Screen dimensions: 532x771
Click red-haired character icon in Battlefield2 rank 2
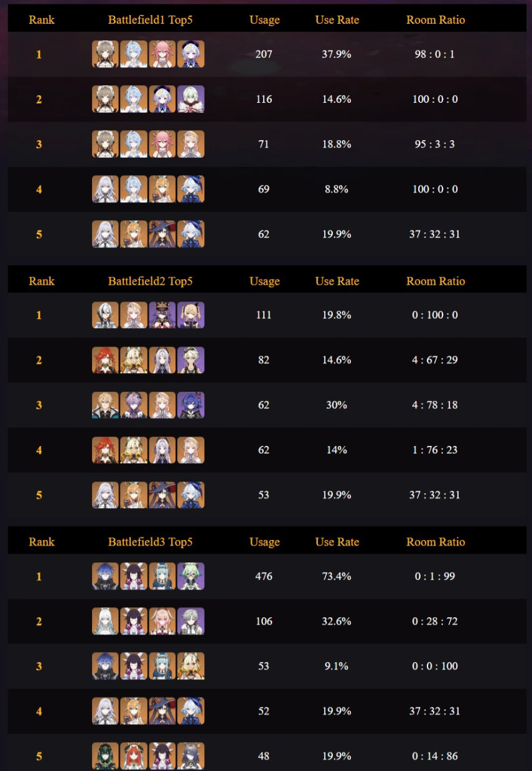(x=105, y=360)
